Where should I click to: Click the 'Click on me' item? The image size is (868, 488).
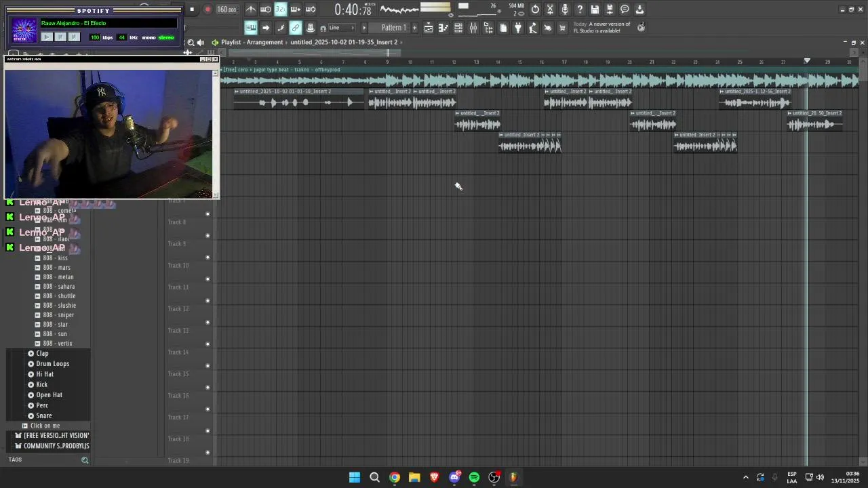pos(45,426)
